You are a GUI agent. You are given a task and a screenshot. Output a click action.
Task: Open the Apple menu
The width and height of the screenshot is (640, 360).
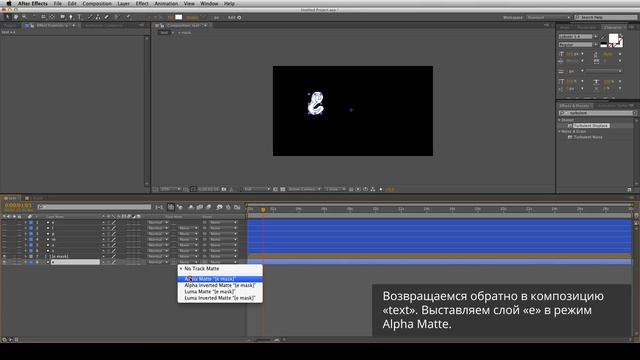[x=9, y=3]
